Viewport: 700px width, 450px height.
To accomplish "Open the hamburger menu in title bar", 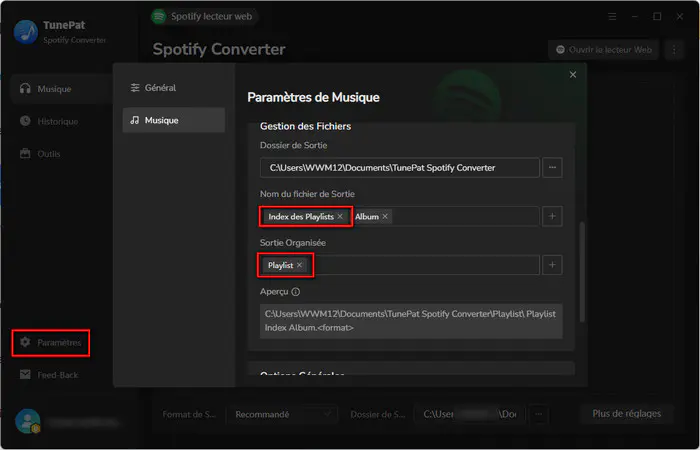I will [x=612, y=17].
